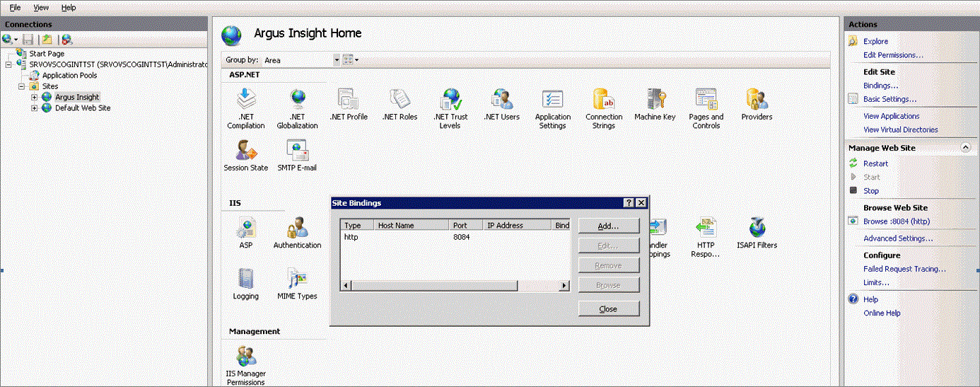Open the Pages and Controls feature
The image size is (980, 387).
pyautogui.click(x=706, y=108)
